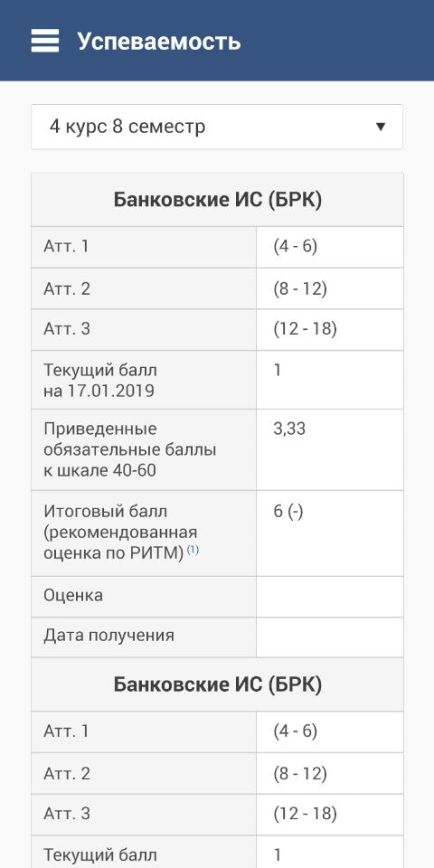Expand the semester dropdown arrow
Viewport: 434px width, 868px height.
(x=381, y=127)
